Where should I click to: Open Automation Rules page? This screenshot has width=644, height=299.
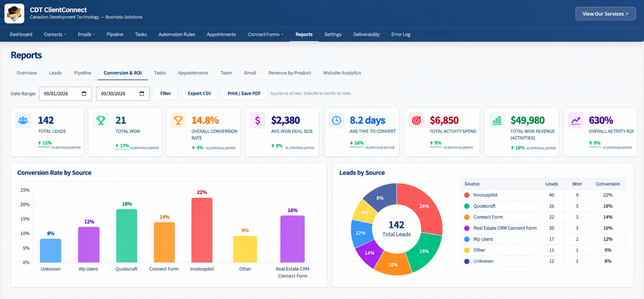click(x=177, y=34)
